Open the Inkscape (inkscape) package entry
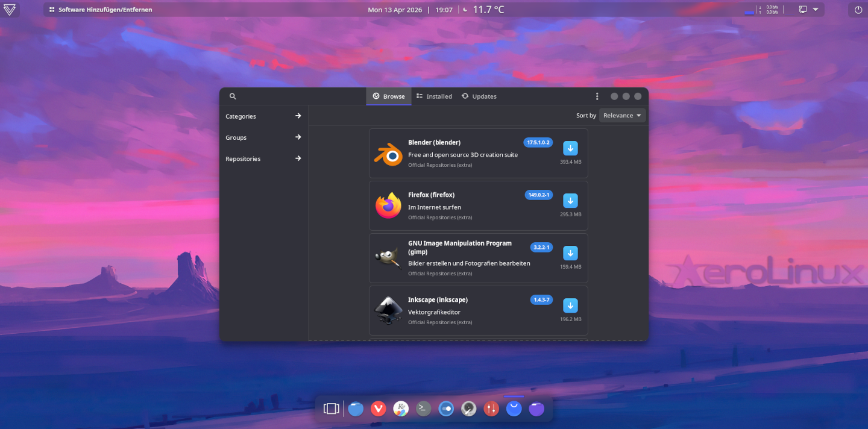Viewport: 868px width, 429px height. 458,310
